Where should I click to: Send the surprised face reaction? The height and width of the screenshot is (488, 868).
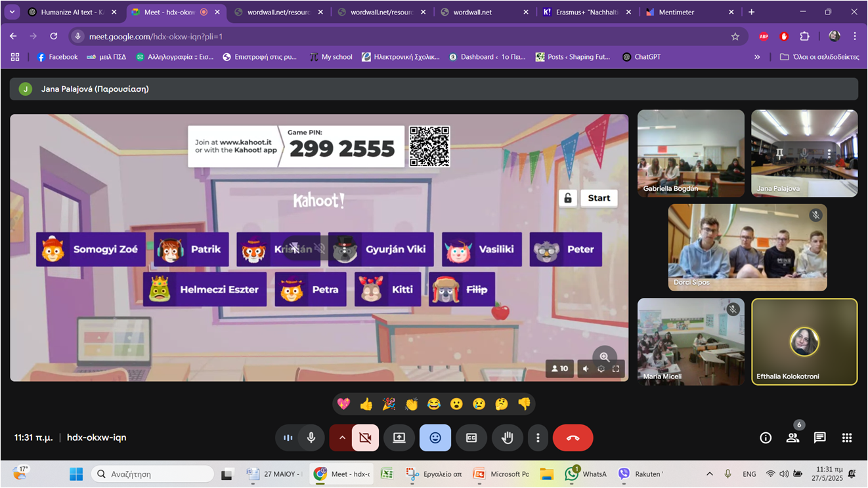coord(456,404)
